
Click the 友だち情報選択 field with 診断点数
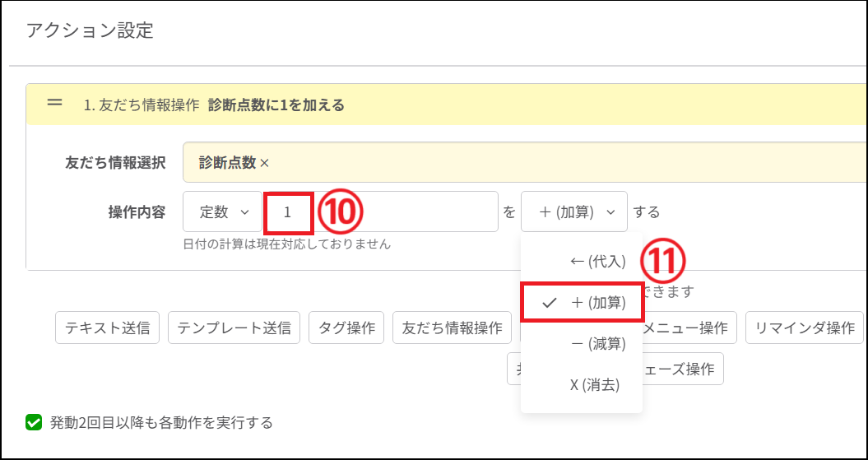[525, 162]
